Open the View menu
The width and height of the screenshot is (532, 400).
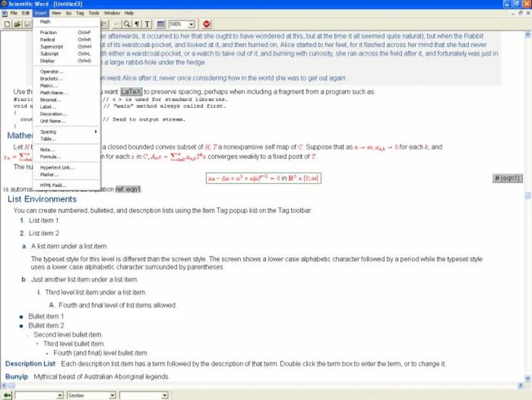point(56,13)
